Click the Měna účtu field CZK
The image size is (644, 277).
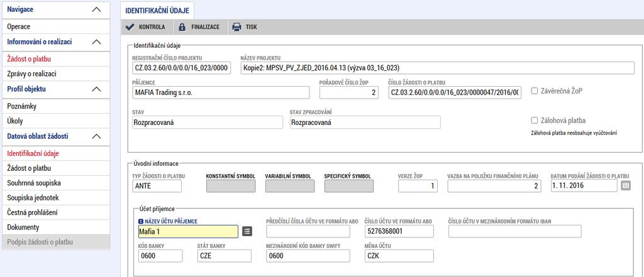(399, 256)
